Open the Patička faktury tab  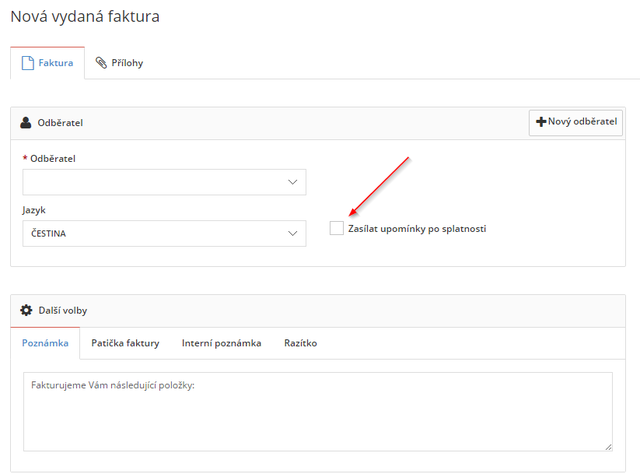[125, 343]
